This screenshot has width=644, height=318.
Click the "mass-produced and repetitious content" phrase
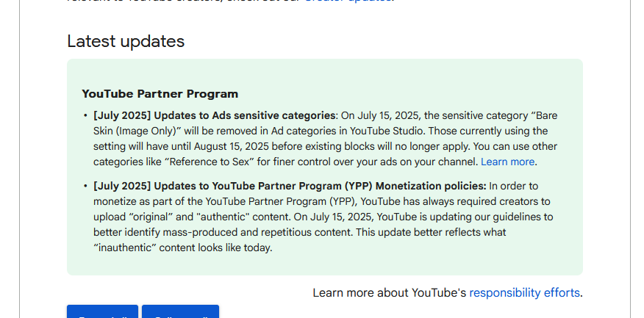pos(257,232)
